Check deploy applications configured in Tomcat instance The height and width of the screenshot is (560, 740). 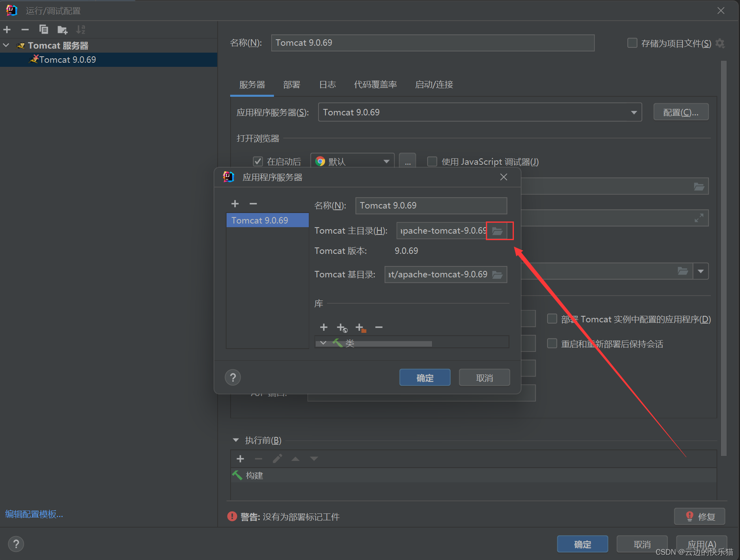(552, 319)
